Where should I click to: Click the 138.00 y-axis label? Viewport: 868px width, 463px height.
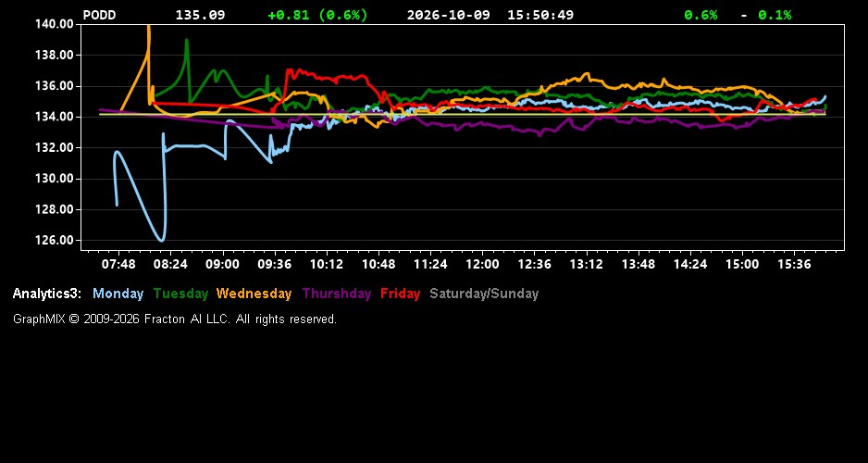(55, 55)
